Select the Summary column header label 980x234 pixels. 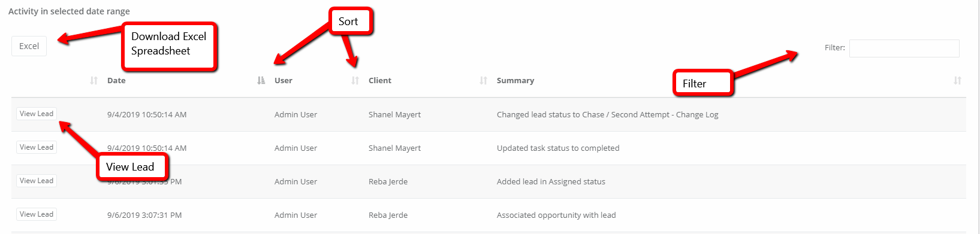click(515, 80)
